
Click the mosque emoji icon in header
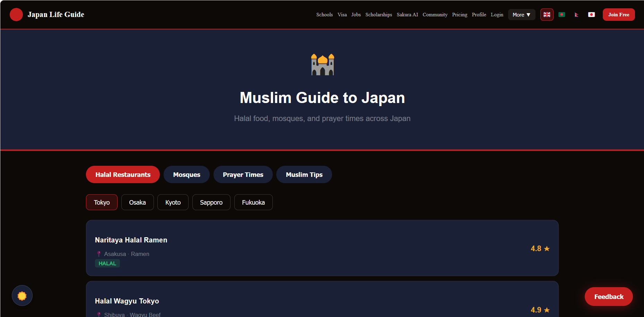[x=322, y=65]
